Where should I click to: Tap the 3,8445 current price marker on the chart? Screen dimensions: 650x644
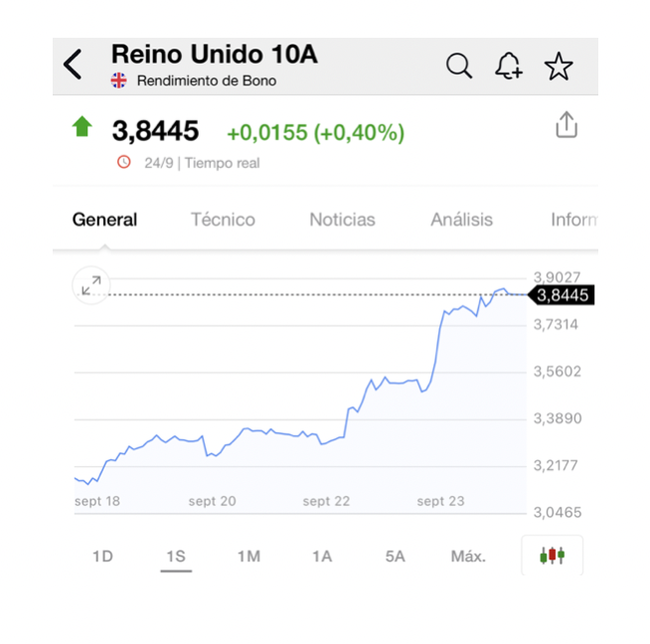tap(562, 295)
